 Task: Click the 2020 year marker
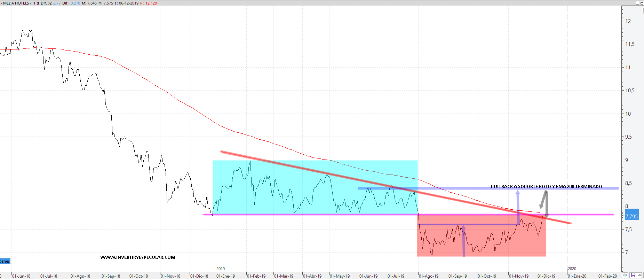(572, 269)
